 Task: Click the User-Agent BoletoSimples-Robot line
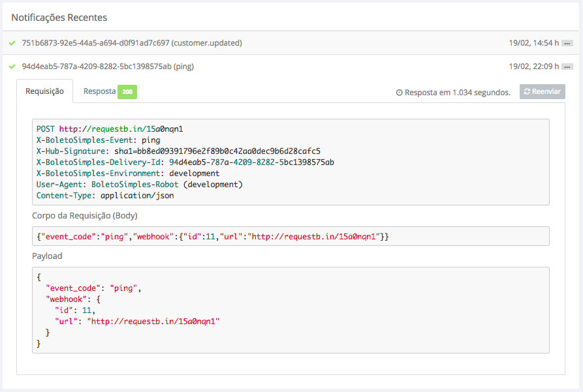pyautogui.click(x=140, y=185)
